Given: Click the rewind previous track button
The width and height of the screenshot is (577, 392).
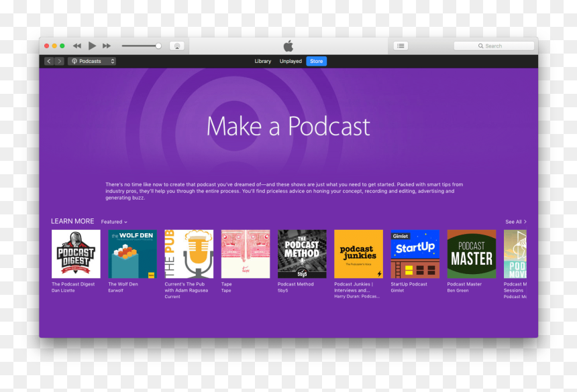Looking at the screenshot, I should pyautogui.click(x=77, y=46).
